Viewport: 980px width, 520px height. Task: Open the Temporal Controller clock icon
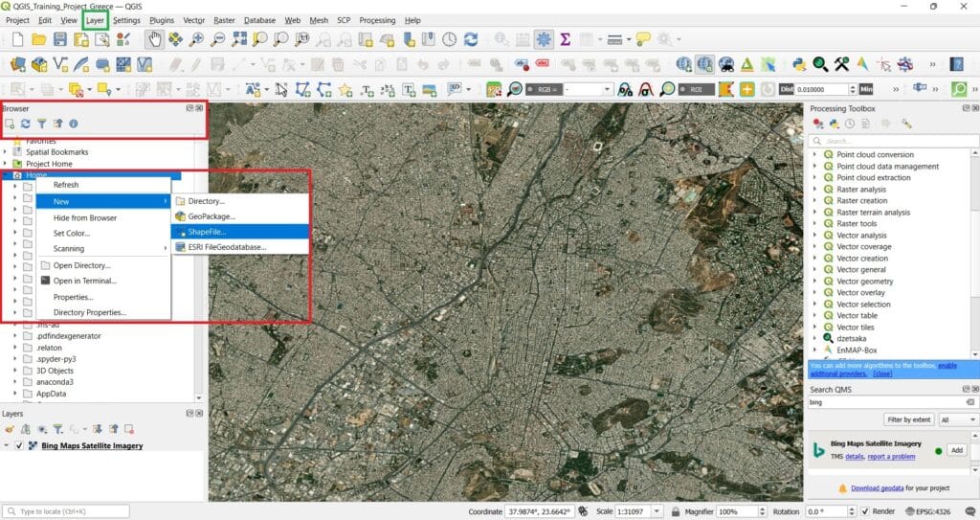(450, 39)
